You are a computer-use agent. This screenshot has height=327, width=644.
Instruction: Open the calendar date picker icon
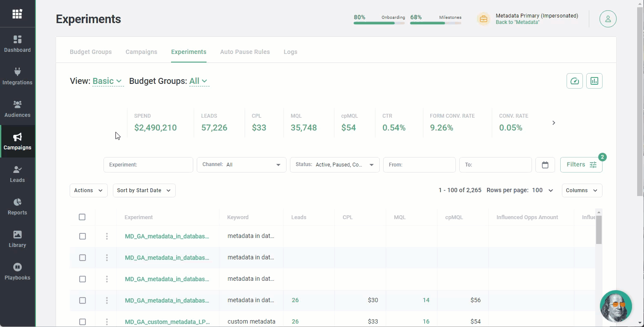click(545, 165)
